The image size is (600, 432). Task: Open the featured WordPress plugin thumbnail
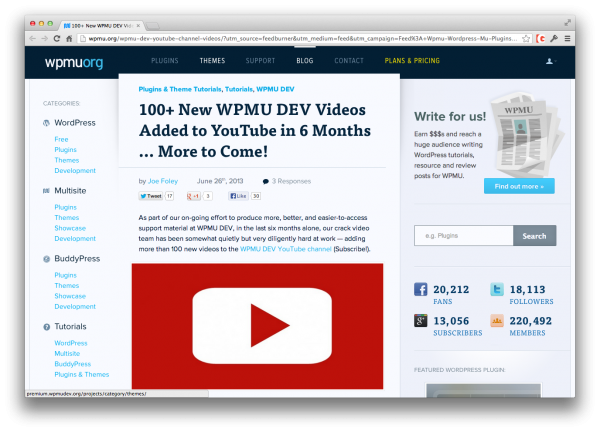pos(484,390)
